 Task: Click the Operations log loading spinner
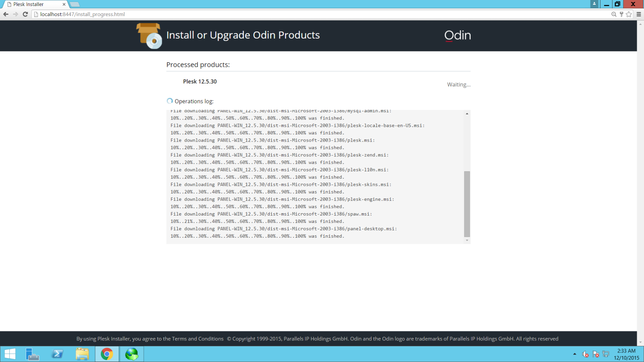click(169, 101)
